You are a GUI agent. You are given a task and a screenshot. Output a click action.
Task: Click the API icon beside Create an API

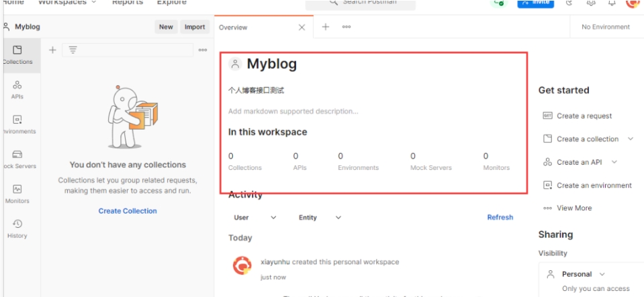click(547, 162)
